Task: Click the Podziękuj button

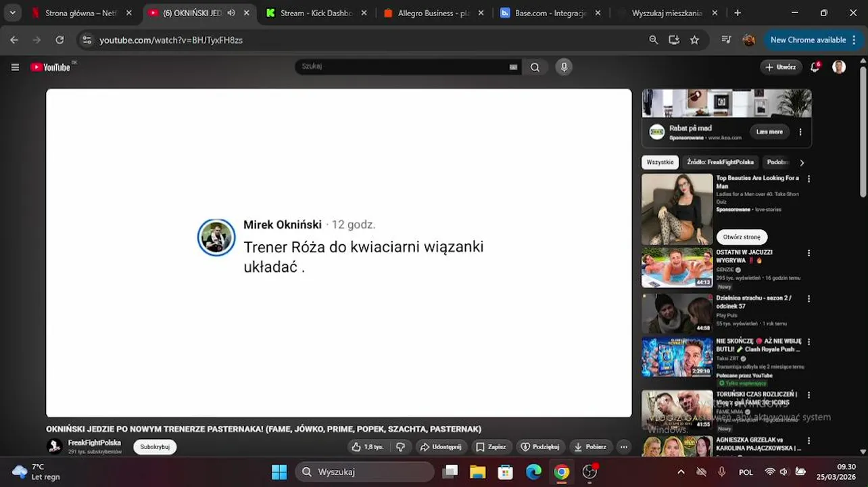Action: [x=541, y=446]
